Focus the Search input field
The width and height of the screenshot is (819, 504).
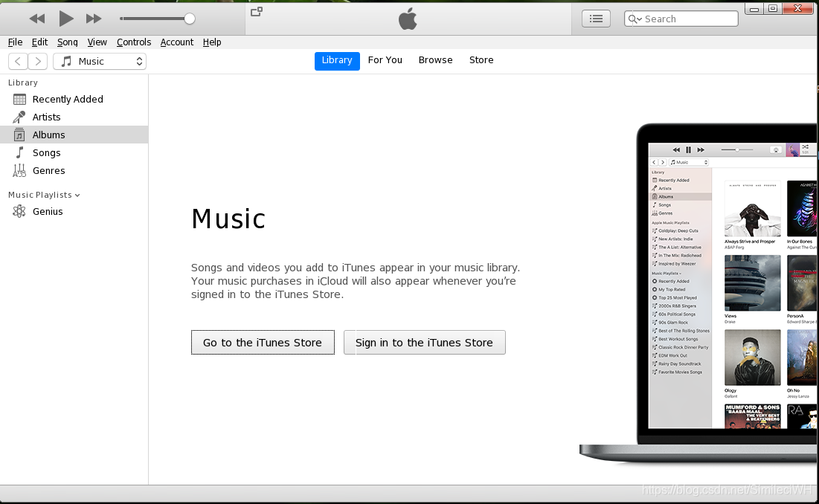tap(681, 19)
